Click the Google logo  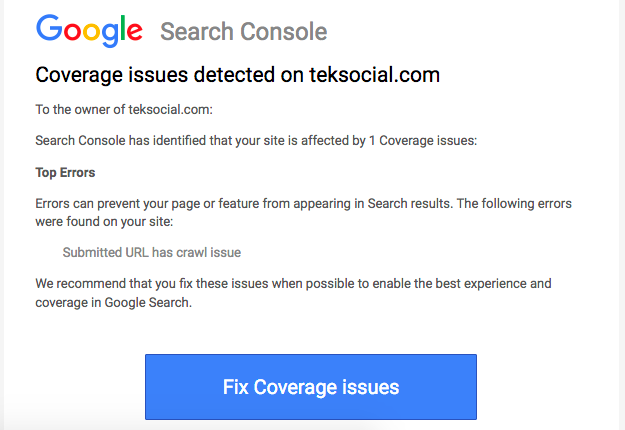[91, 30]
